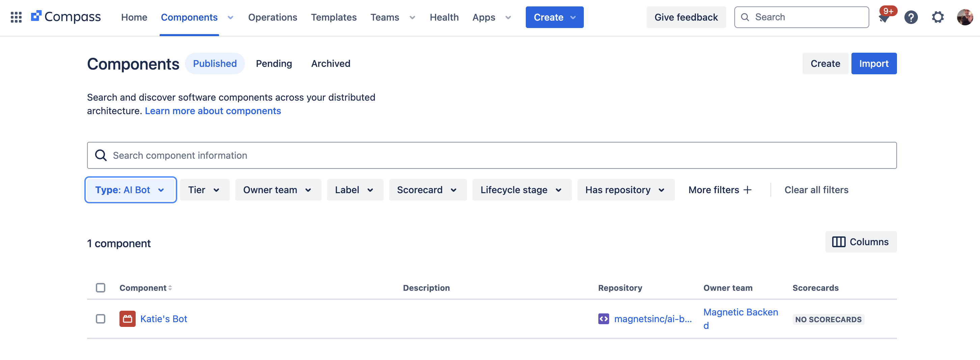980x360 pixels.
Task: Open the Owner team filter dropdown
Action: pyautogui.click(x=278, y=189)
